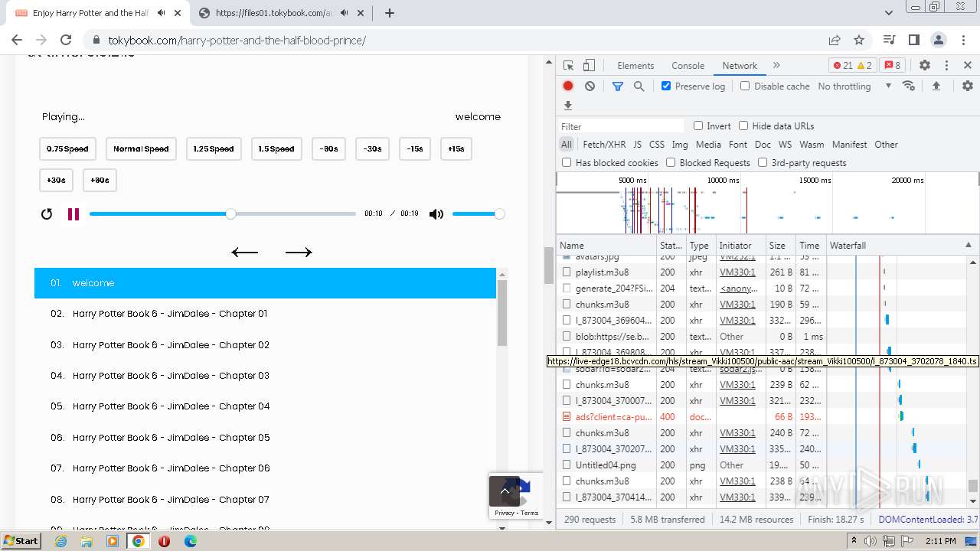This screenshot has width=980, height=551.
Task: Switch to the Console tab
Action: pos(688,66)
